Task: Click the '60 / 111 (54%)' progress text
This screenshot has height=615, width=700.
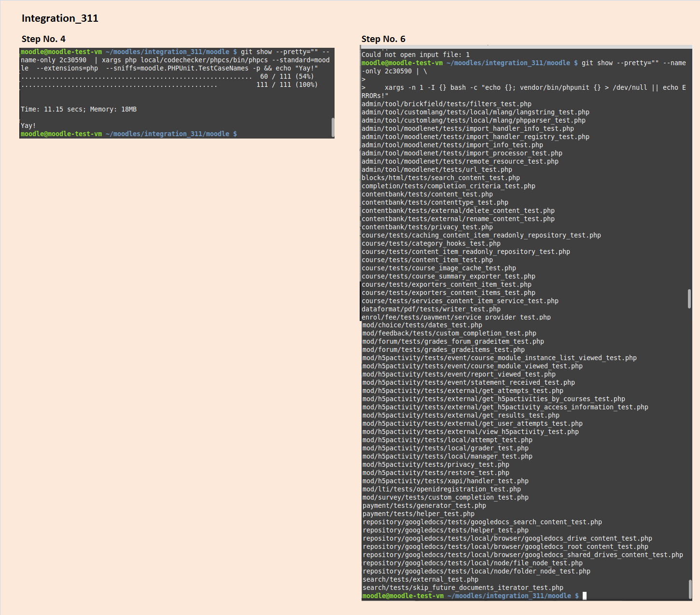Action: [x=287, y=77]
